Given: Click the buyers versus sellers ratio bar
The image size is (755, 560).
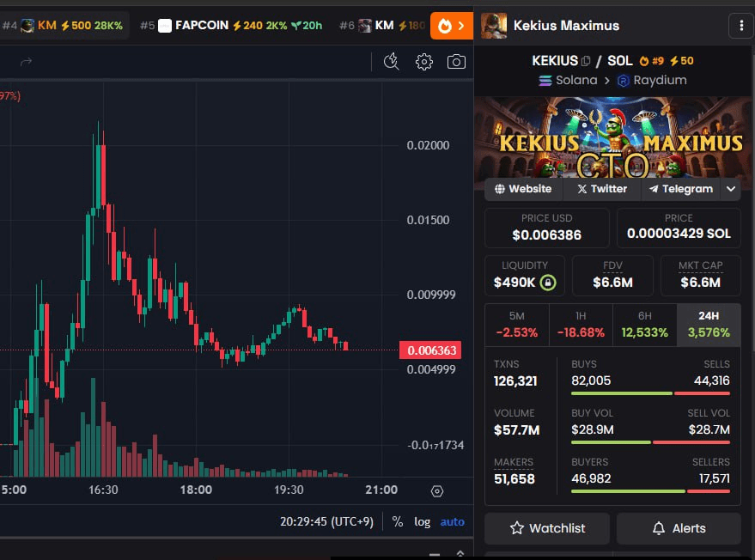Looking at the screenshot, I should tap(650, 491).
